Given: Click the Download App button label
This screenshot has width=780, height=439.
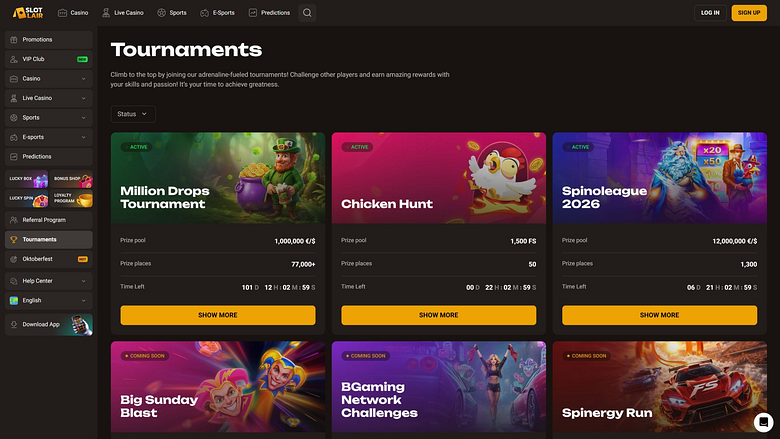Looking at the screenshot, I should [41, 325].
